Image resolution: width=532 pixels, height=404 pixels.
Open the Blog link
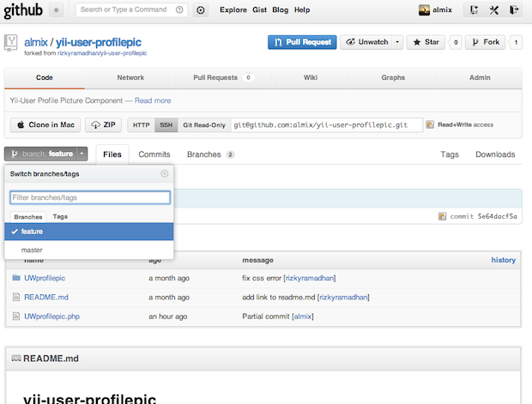coord(281,9)
